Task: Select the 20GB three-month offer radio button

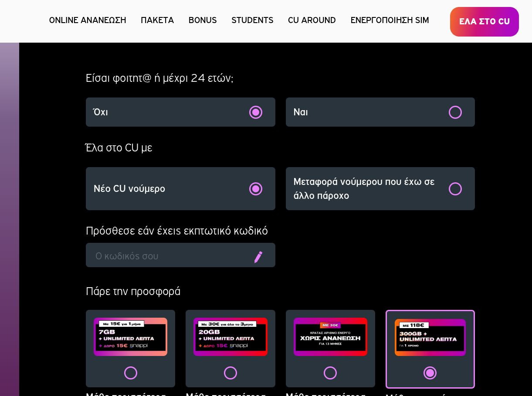Action: tap(230, 373)
